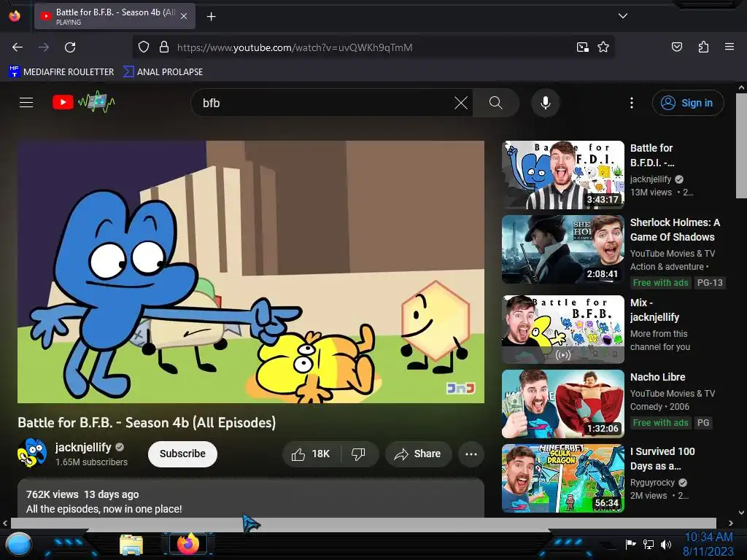Click Battle for B.F.D.I. video title

point(652,155)
